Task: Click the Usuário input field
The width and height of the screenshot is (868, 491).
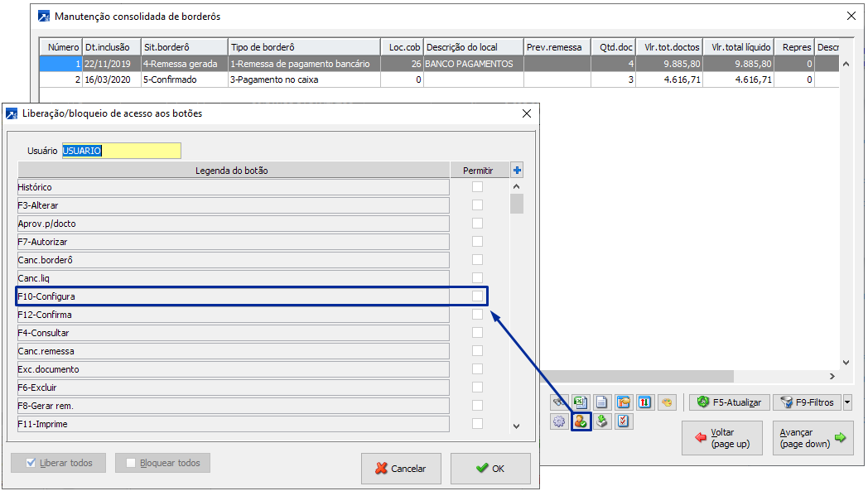Action: point(121,151)
